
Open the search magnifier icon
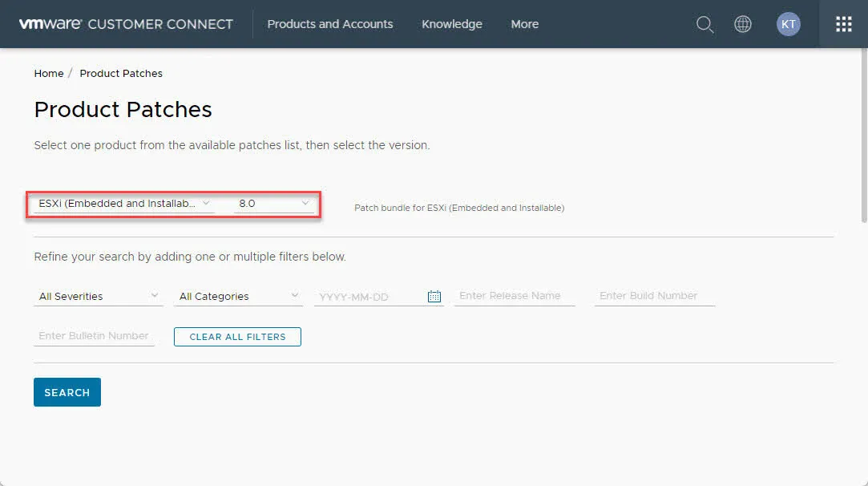point(704,24)
